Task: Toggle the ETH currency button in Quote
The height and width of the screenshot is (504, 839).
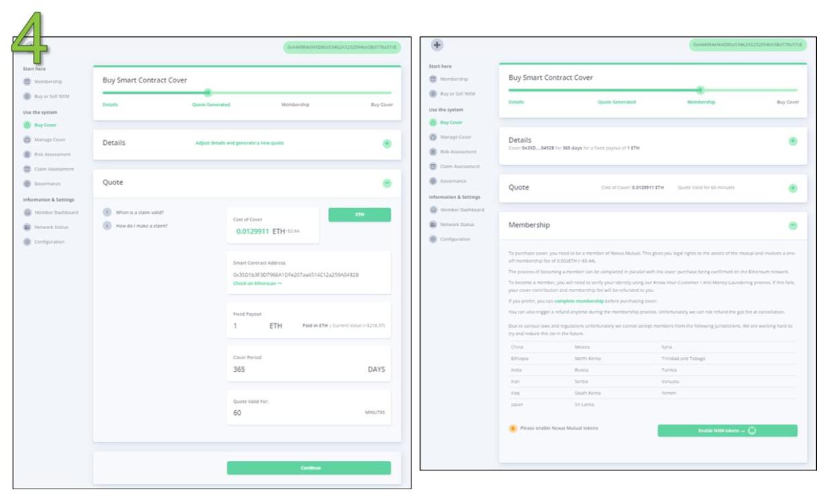Action: [359, 214]
